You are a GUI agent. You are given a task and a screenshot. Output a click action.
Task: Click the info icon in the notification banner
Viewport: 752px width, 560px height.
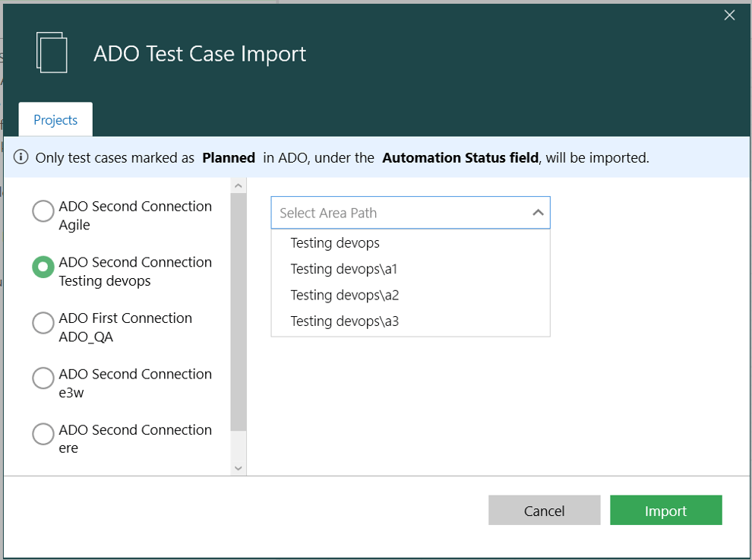[x=21, y=157]
